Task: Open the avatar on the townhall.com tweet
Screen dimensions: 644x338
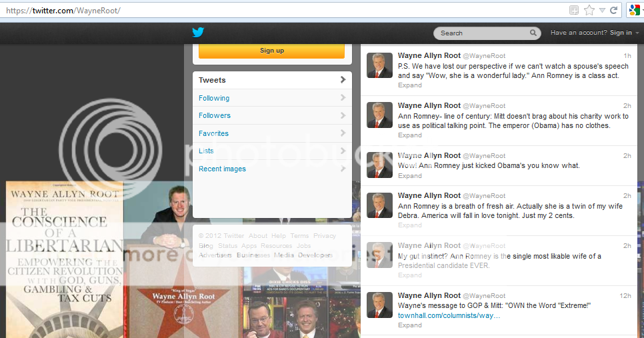Action: tap(380, 305)
